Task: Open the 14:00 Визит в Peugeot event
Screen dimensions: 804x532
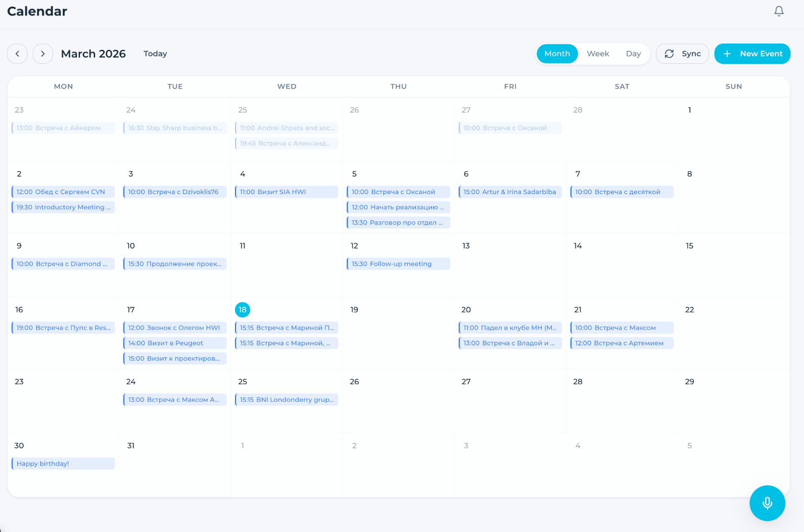Action: pyautogui.click(x=175, y=343)
